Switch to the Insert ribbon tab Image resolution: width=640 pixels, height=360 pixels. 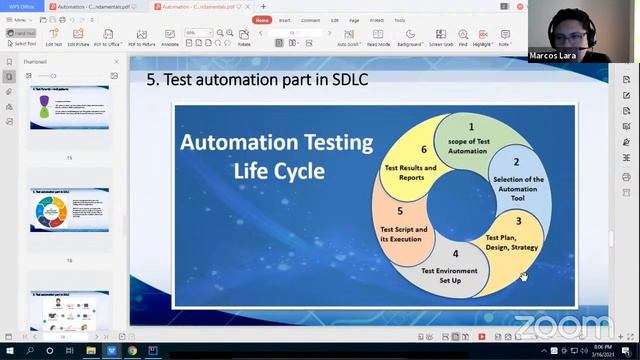[x=284, y=20]
